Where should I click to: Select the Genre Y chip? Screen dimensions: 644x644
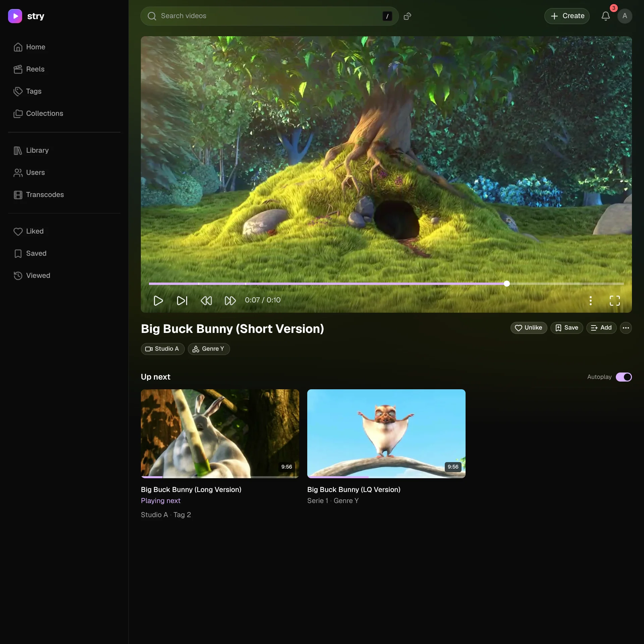pyautogui.click(x=209, y=349)
